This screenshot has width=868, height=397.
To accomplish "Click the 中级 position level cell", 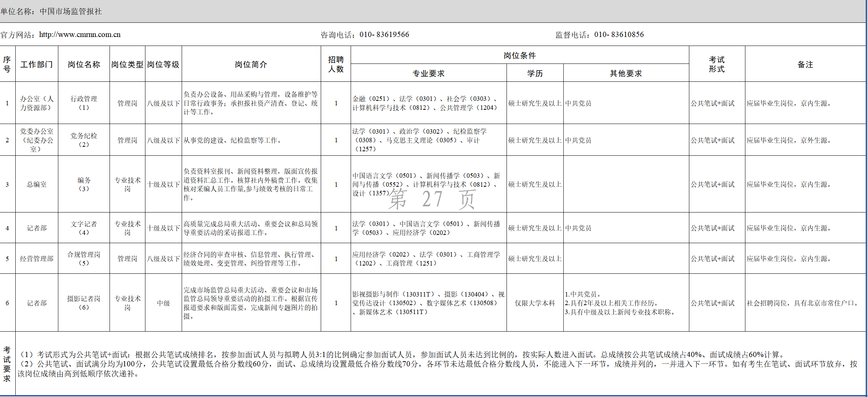I will (x=163, y=303).
